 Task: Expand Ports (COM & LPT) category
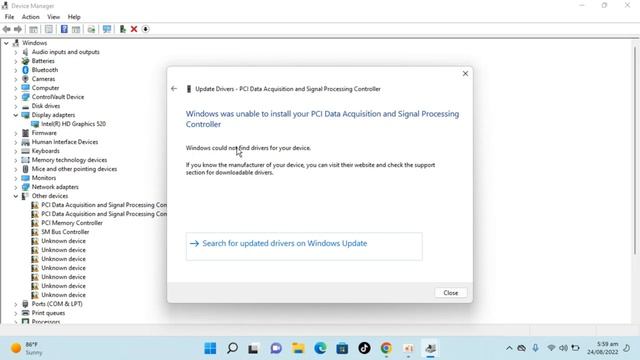pos(16,304)
